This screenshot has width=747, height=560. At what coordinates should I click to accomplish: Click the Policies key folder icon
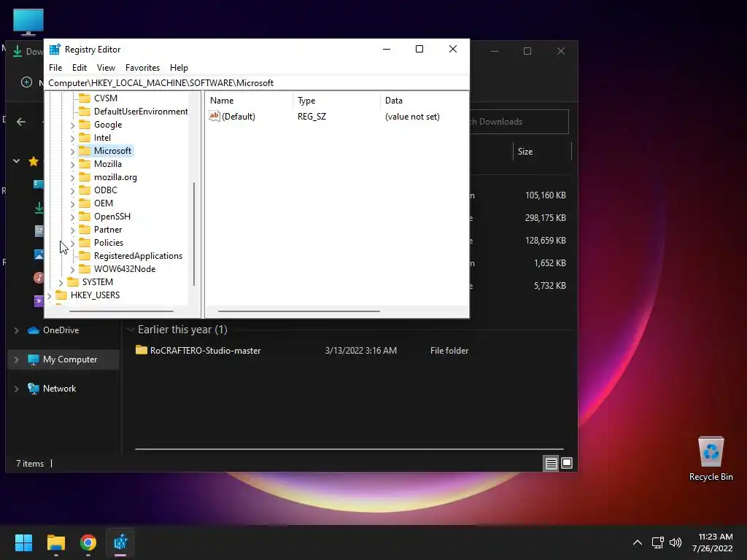pos(85,242)
